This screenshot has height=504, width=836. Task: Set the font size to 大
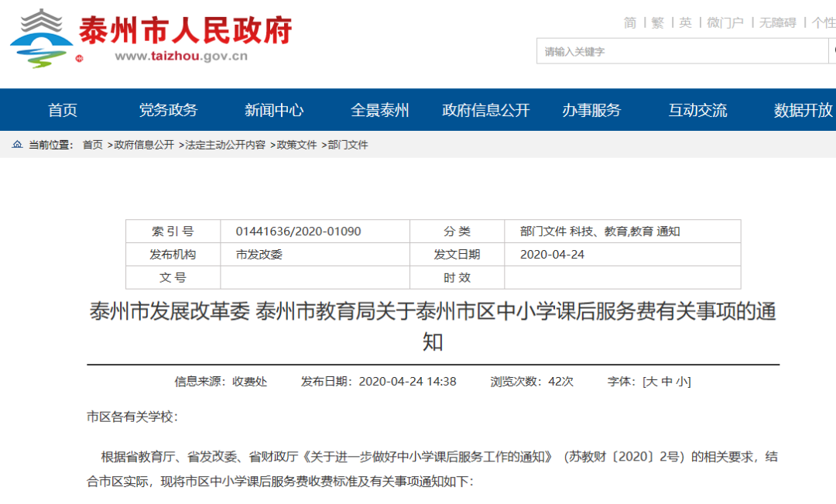[652, 382]
